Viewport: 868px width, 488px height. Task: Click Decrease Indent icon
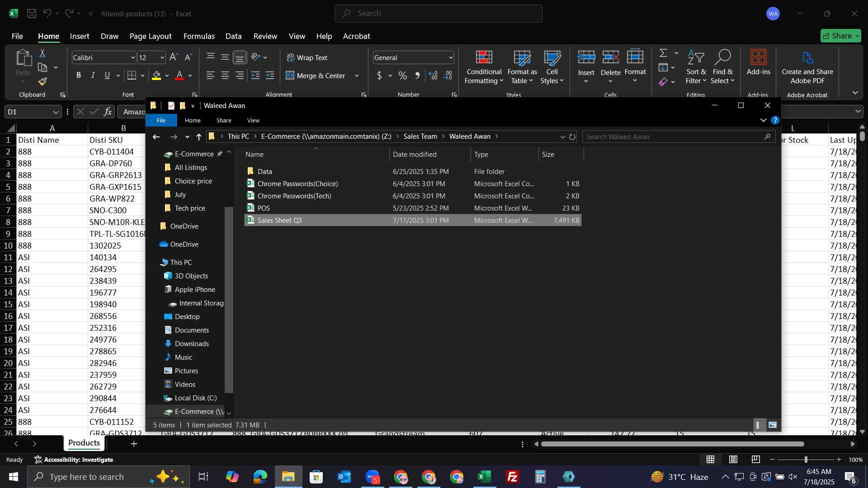(255, 75)
